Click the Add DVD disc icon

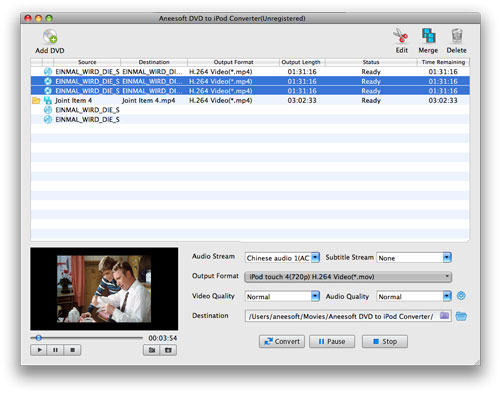(x=50, y=36)
